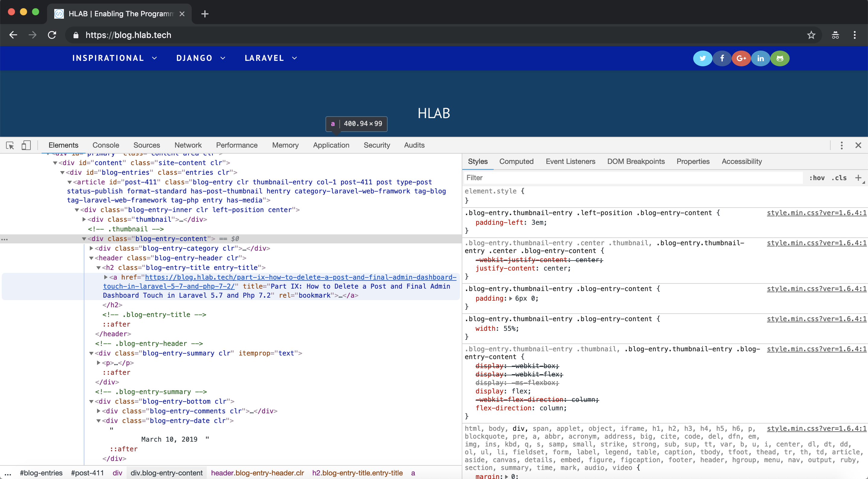The image size is (868, 479).
Task: Activate the inspect element picker
Action: (x=10, y=145)
